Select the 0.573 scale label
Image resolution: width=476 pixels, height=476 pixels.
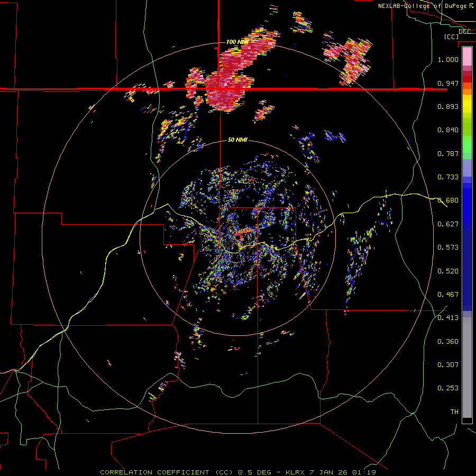pos(448,248)
